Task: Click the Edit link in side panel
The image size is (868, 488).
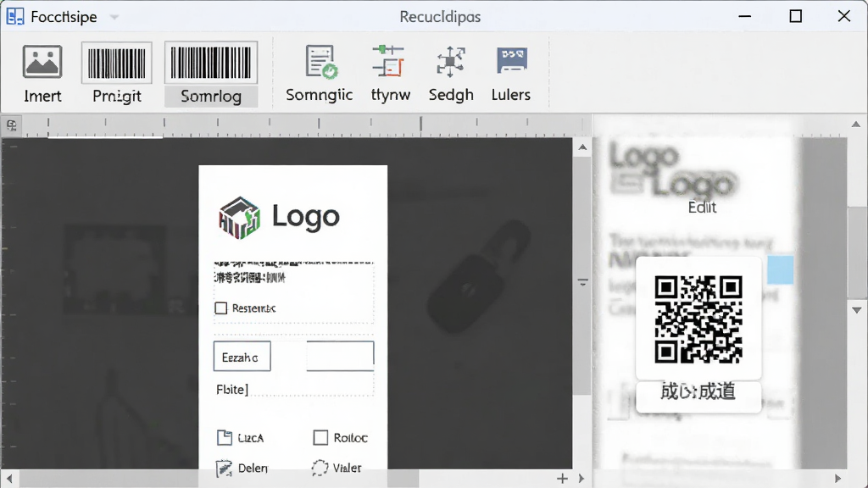Action: pos(702,208)
